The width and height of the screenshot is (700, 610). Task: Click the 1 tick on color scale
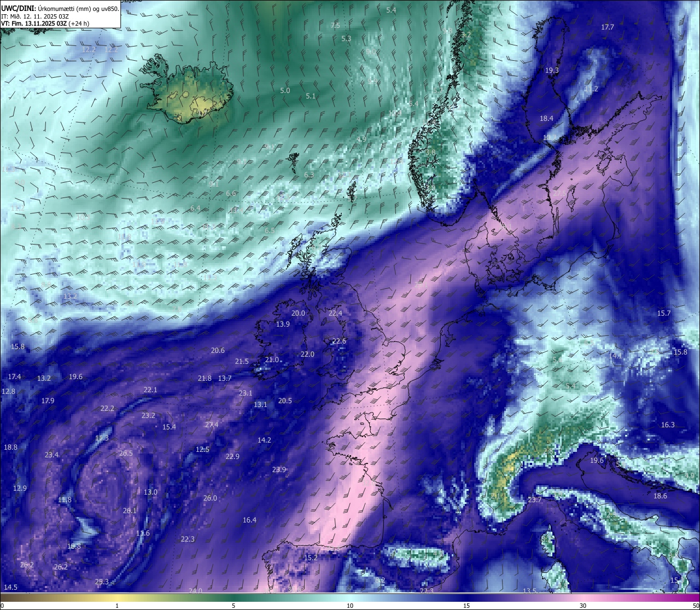pos(116,606)
